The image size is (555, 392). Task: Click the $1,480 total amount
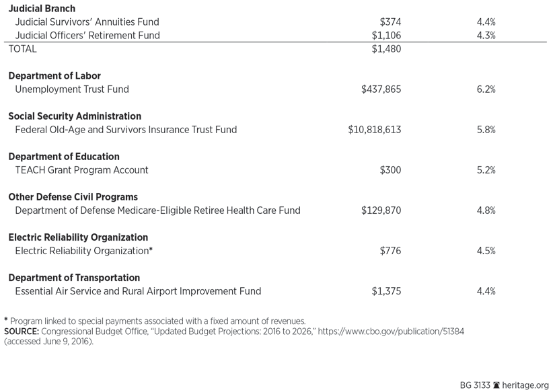386,49
